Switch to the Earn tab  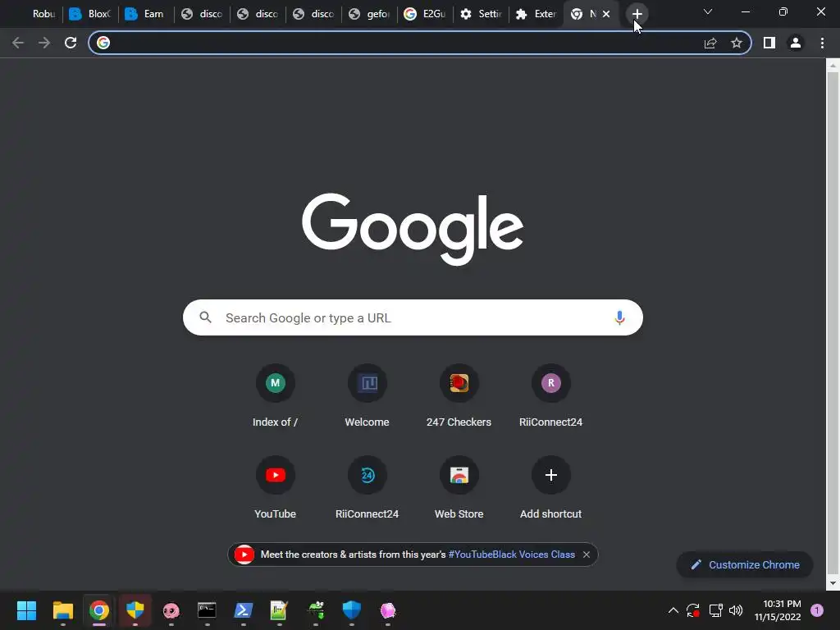[146, 14]
